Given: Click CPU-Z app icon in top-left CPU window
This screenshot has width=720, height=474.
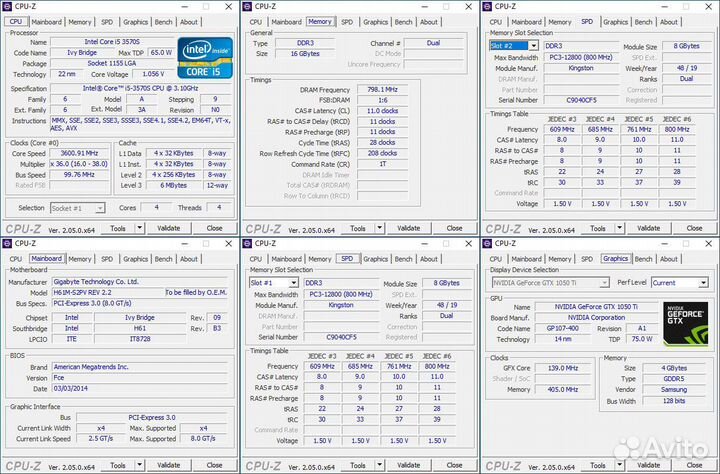Looking at the screenshot, I should click(x=7, y=6).
